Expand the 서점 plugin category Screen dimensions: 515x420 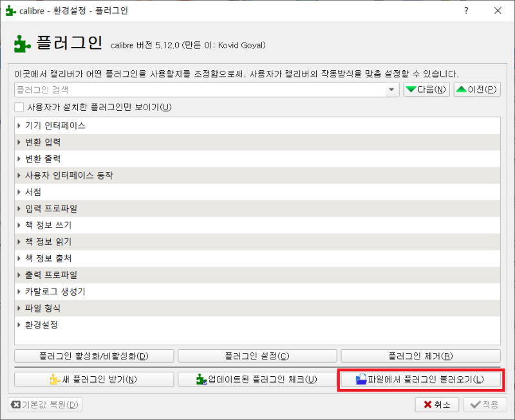pyautogui.click(x=20, y=192)
